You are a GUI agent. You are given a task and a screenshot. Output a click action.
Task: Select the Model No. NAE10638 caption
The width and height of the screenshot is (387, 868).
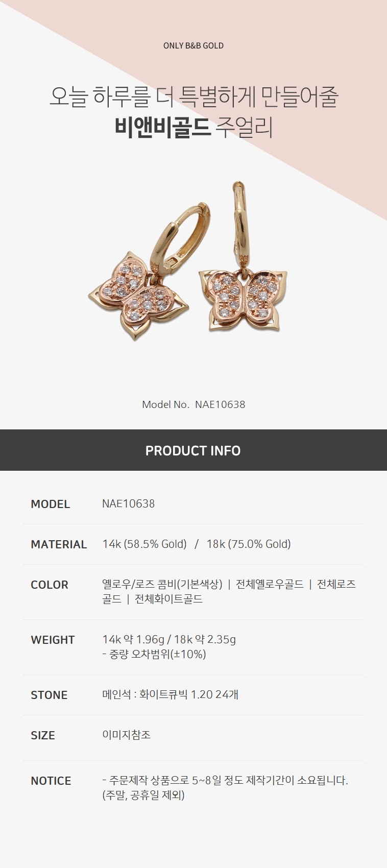pos(194,404)
